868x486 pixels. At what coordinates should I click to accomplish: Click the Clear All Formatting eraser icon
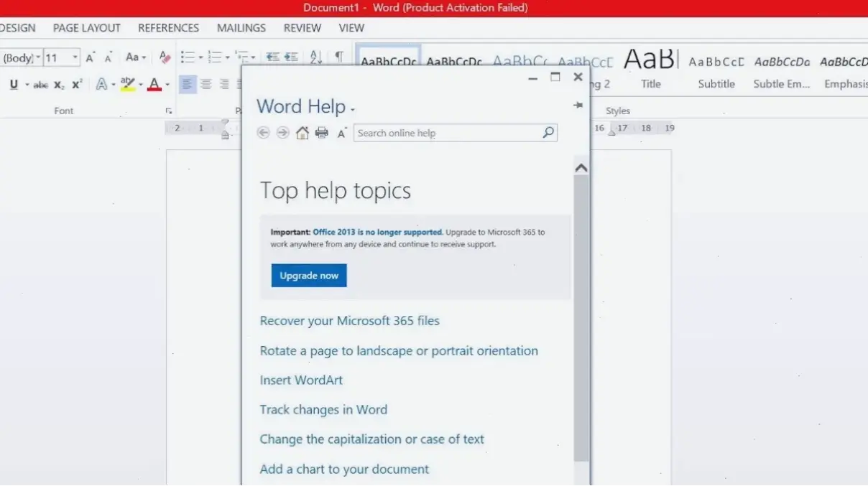click(x=165, y=57)
